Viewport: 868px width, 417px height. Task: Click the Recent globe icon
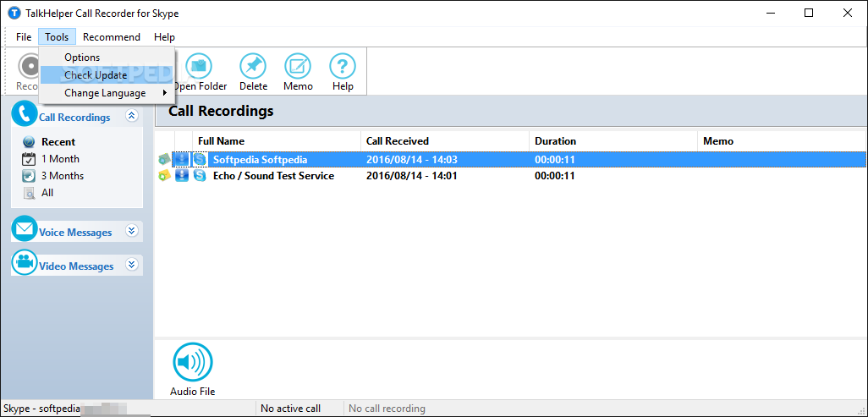[x=29, y=142]
